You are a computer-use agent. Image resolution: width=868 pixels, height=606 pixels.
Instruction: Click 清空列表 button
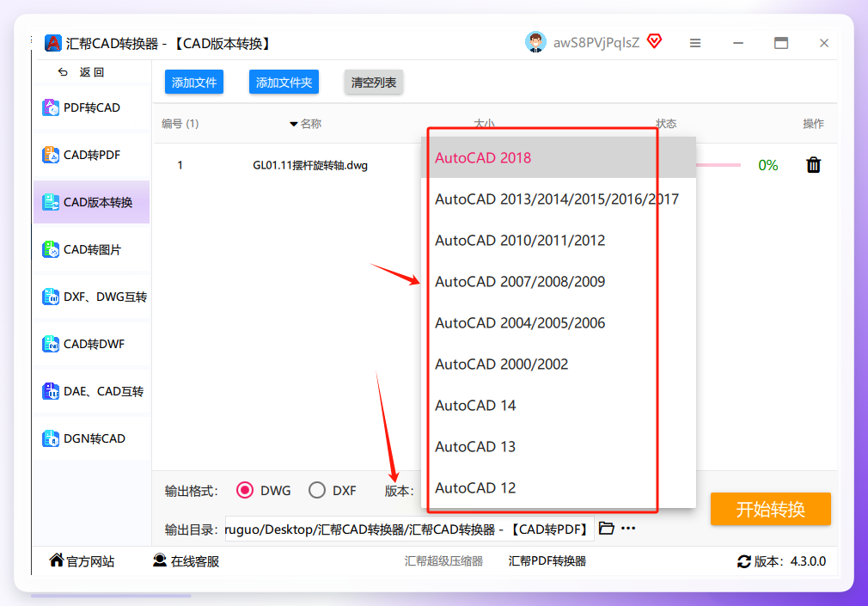pyautogui.click(x=374, y=82)
